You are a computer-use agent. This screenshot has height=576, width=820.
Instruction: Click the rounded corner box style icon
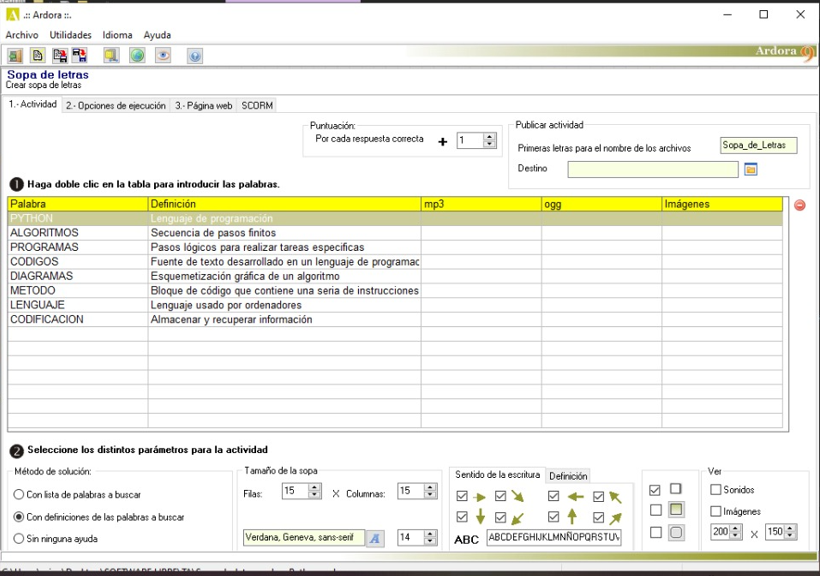point(676,533)
